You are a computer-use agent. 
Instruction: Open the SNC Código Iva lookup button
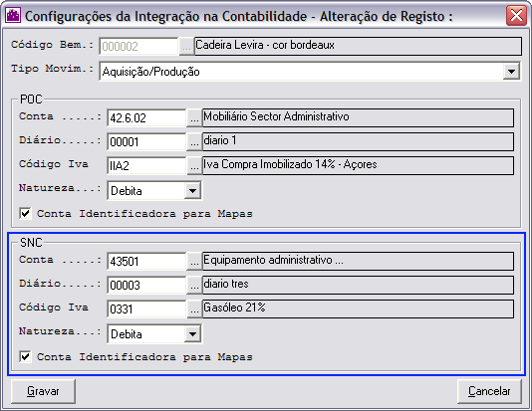click(194, 309)
